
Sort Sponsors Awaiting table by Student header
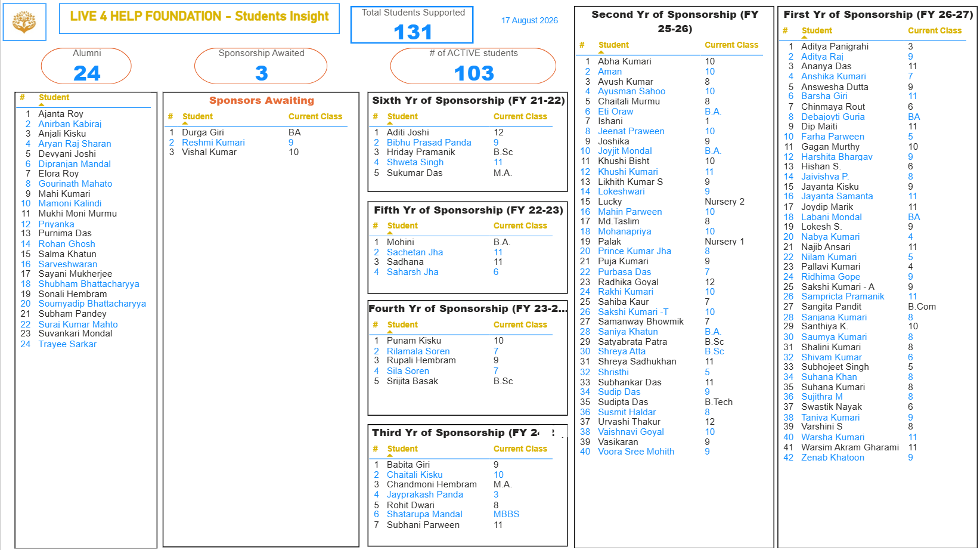(x=197, y=116)
